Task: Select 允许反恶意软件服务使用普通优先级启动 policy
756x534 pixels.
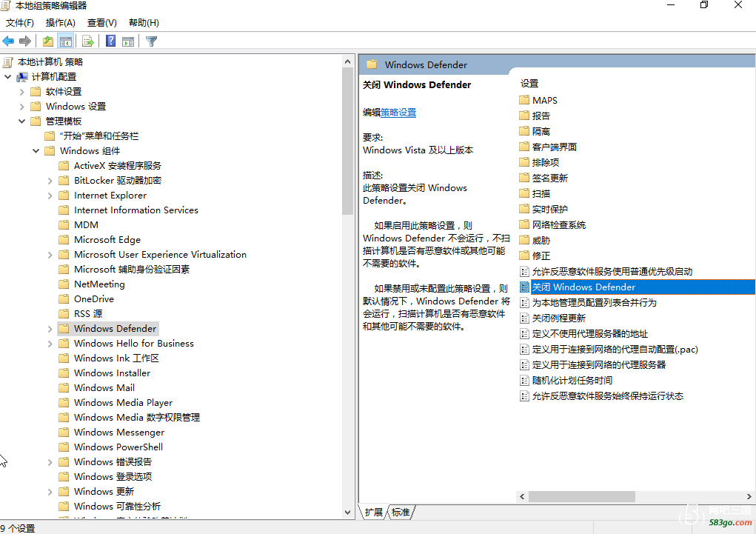Action: coord(612,272)
